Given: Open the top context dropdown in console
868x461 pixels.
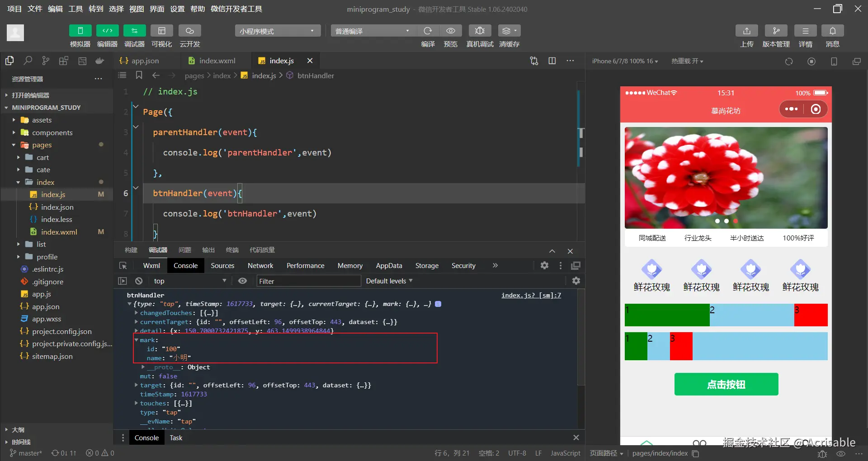Looking at the screenshot, I should 190,281.
